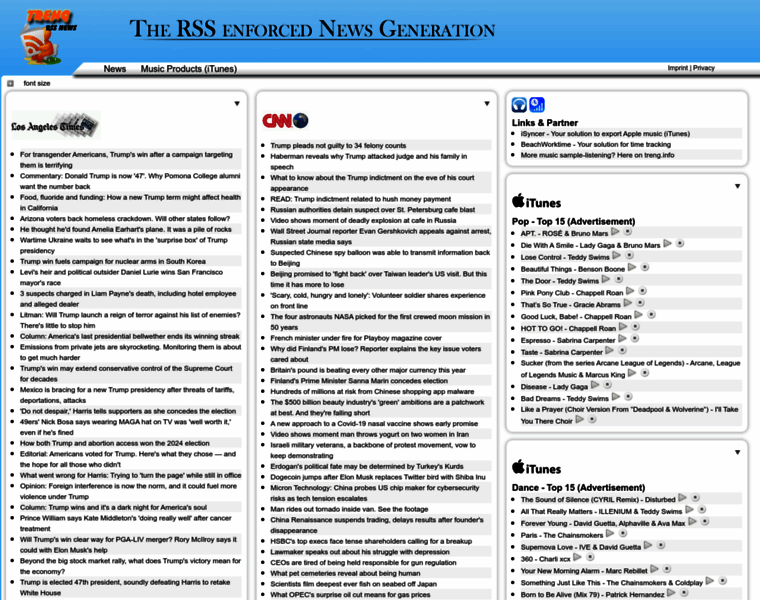The height and width of the screenshot is (600, 760).
Task: Toggle the font size expander box
Action: tap(10, 83)
